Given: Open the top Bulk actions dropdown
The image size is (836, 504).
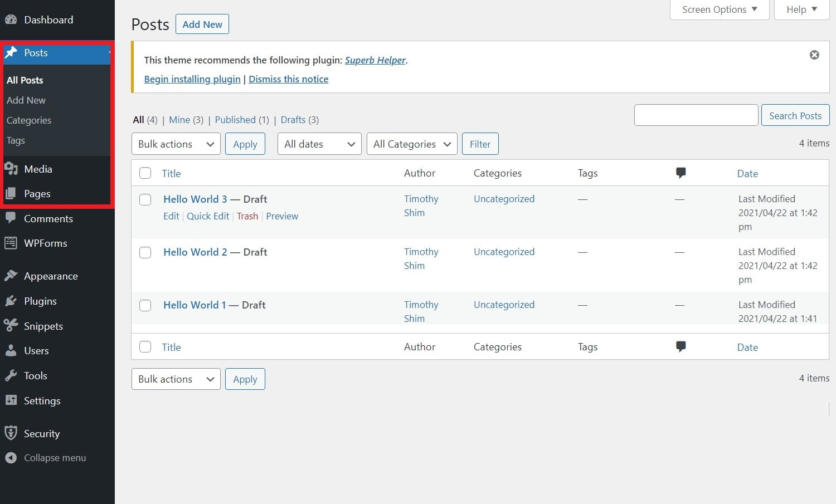Looking at the screenshot, I should click(x=176, y=144).
